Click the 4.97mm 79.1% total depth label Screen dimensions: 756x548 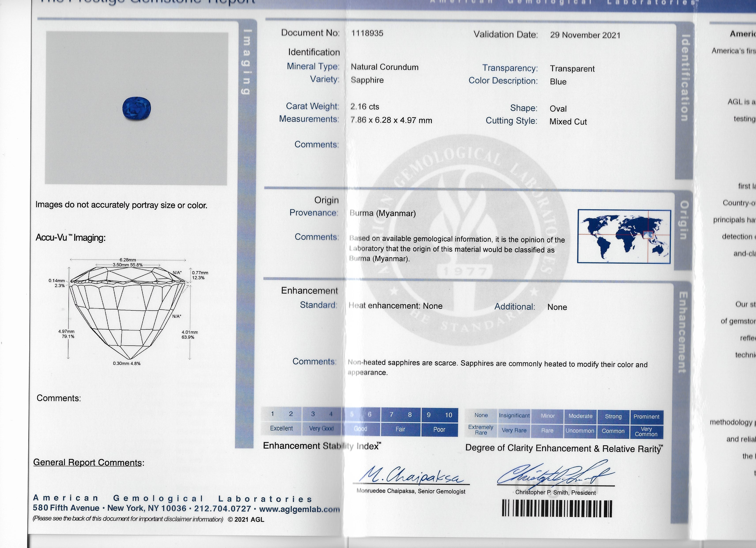(66, 334)
